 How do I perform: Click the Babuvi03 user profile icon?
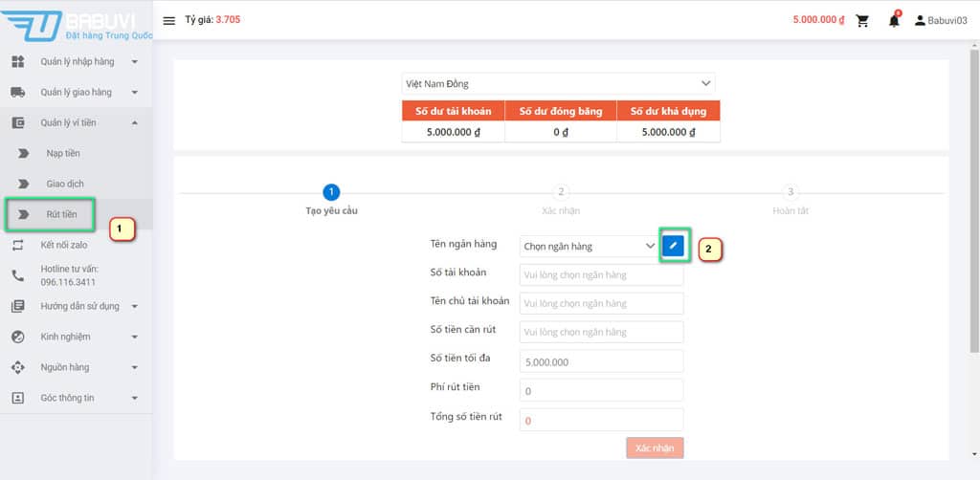[x=921, y=20]
